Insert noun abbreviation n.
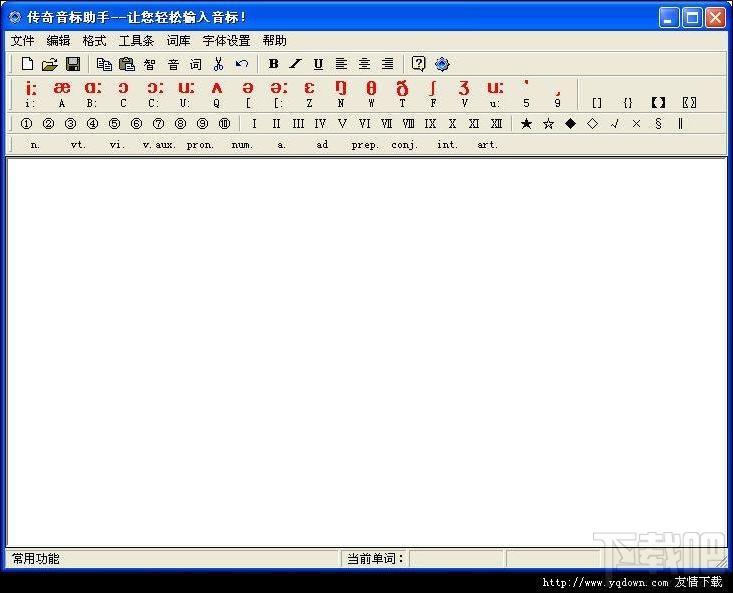Screen dimensions: 733x593 pos(35,145)
